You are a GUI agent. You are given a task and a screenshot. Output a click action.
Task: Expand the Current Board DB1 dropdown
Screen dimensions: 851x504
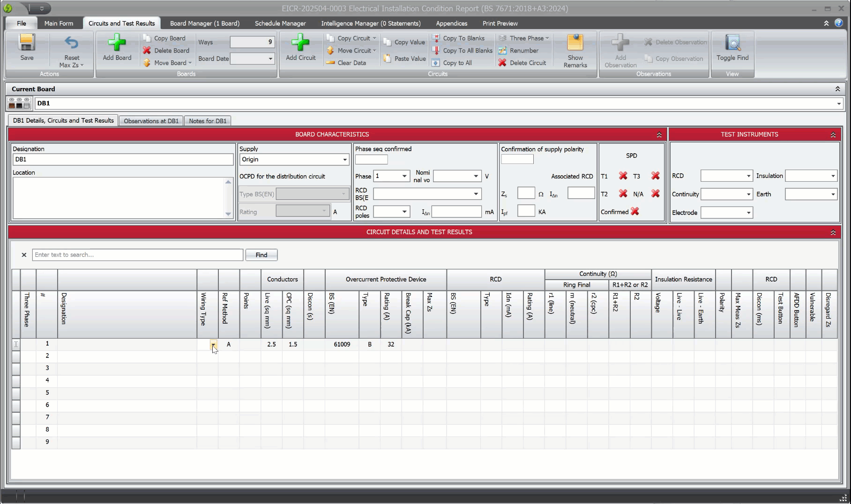point(838,104)
